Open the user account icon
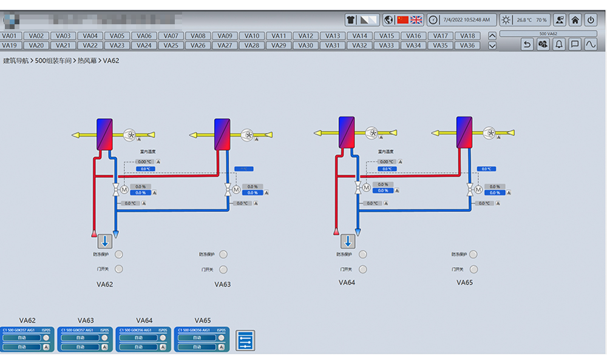The image size is (607, 364). pos(559,20)
